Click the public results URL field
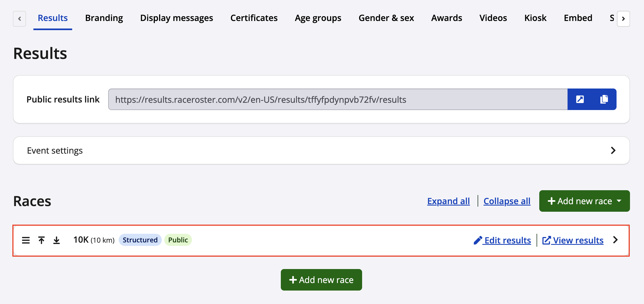This screenshot has width=644, height=304. tap(338, 99)
